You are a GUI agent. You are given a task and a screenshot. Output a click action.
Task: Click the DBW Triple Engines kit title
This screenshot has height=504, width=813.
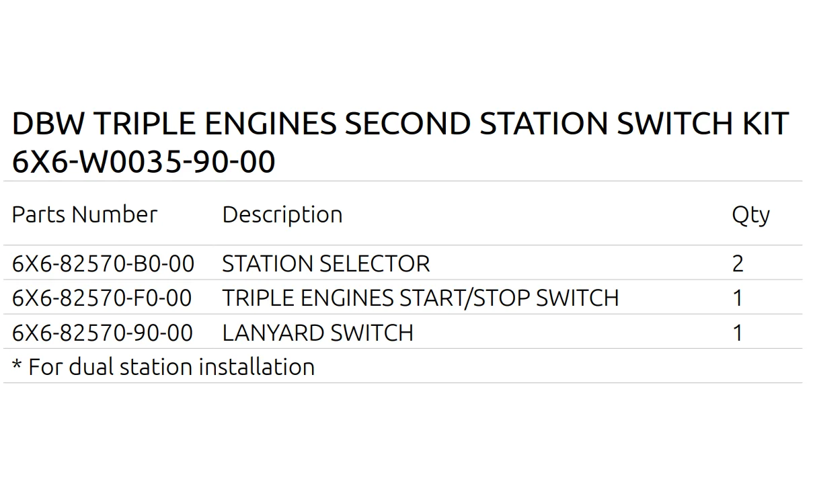[x=399, y=124]
